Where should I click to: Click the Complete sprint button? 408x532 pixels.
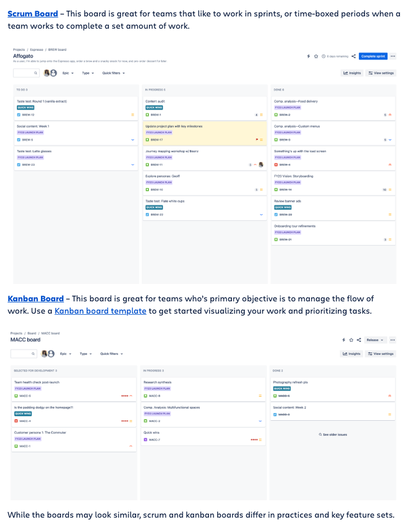click(373, 56)
